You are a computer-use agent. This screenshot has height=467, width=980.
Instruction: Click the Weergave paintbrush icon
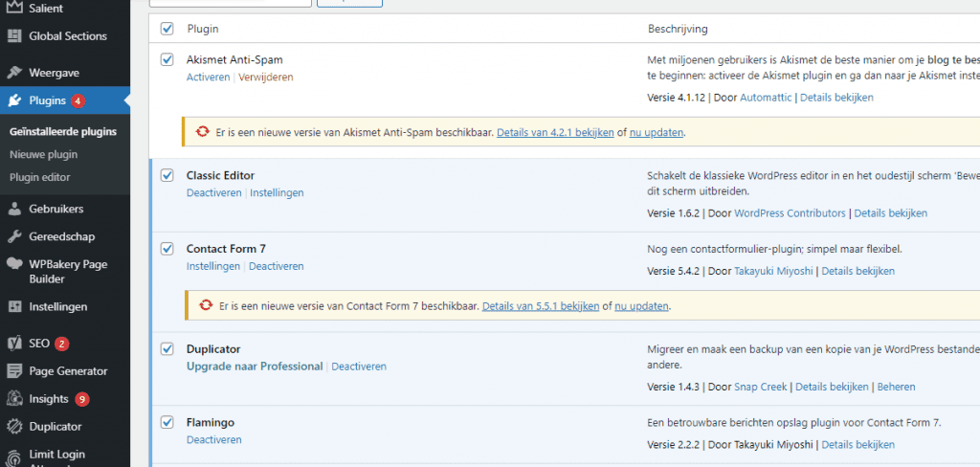click(14, 73)
